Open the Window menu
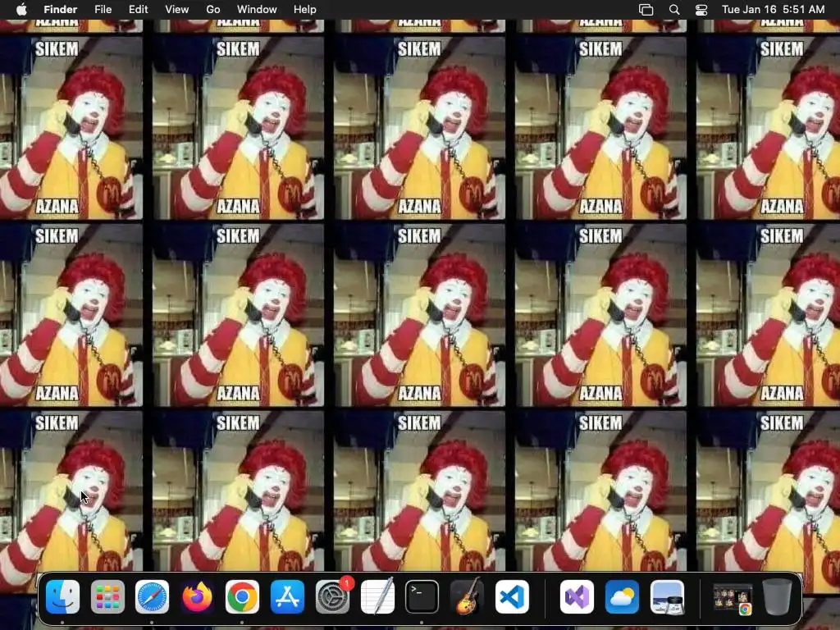Viewport: 840px width, 630px height. 257,9
